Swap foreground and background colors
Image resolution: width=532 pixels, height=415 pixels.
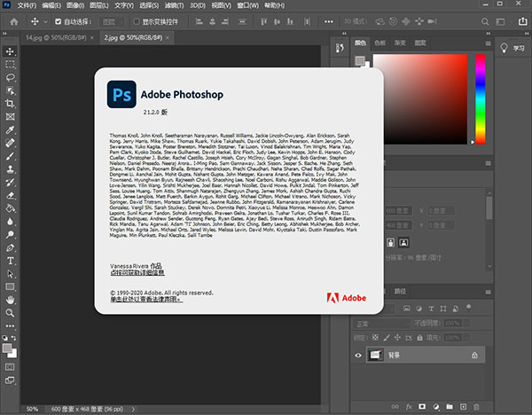click(13, 338)
